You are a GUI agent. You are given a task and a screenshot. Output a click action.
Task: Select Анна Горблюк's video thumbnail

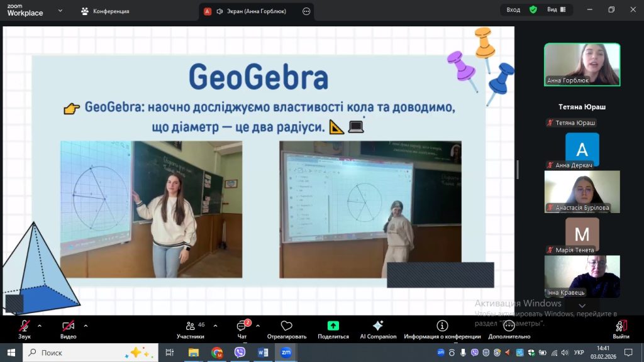click(x=582, y=64)
